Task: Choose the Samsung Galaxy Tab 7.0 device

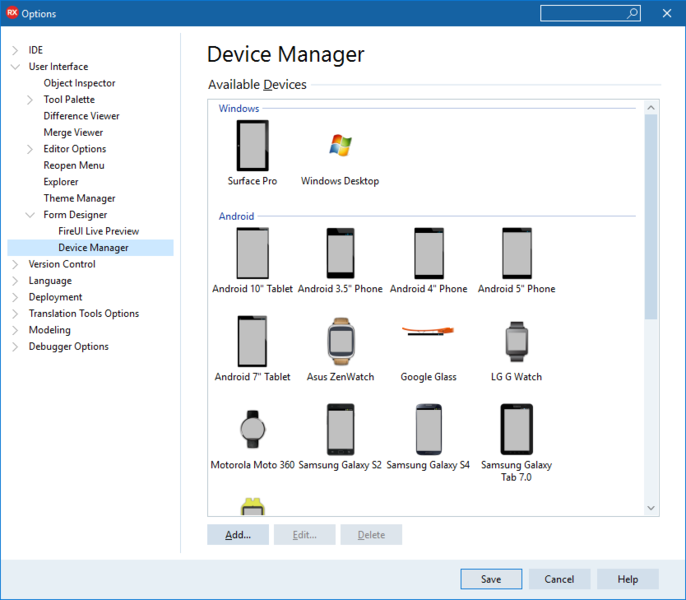Action: tap(517, 429)
